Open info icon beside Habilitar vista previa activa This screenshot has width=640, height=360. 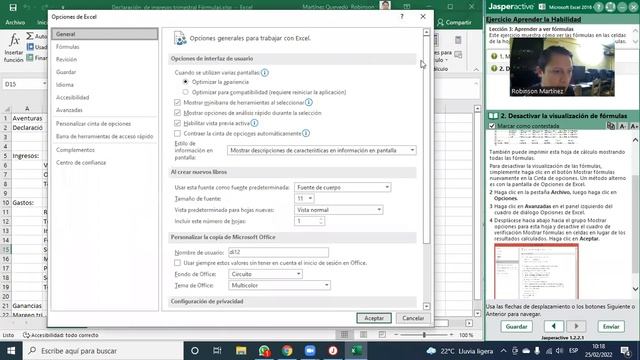click(254, 123)
